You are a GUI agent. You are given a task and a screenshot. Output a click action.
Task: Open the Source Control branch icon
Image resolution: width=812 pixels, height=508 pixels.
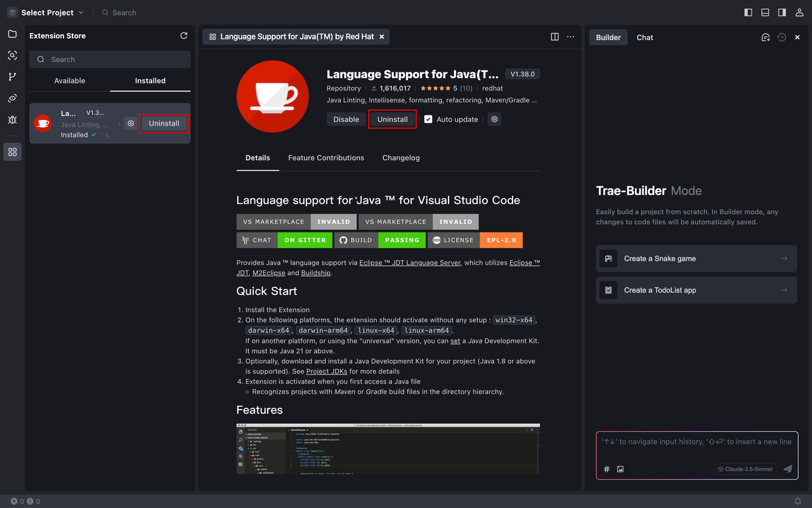click(12, 77)
